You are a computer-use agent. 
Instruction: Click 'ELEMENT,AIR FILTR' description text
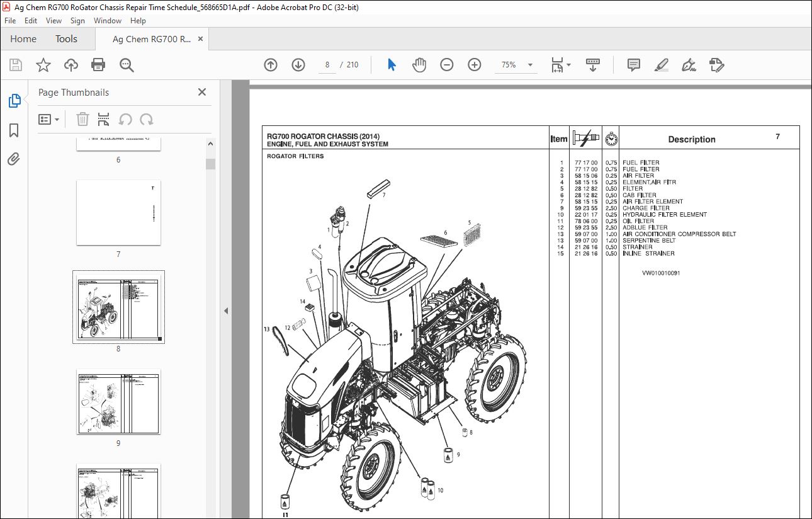click(x=649, y=182)
